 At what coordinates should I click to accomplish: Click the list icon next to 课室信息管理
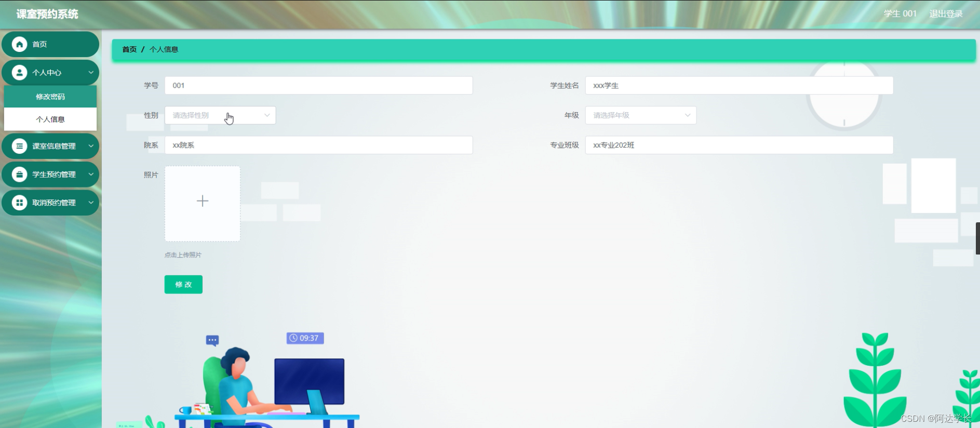[x=19, y=146]
